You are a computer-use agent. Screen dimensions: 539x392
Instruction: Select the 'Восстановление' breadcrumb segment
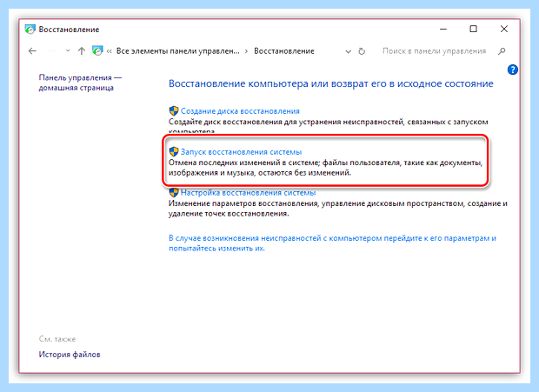[284, 51]
